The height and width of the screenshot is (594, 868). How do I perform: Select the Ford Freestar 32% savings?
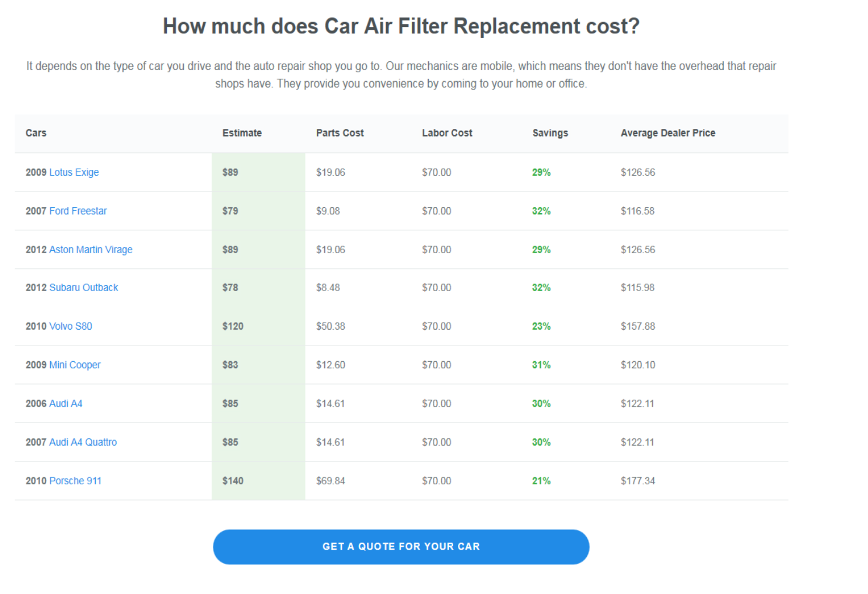coord(541,211)
